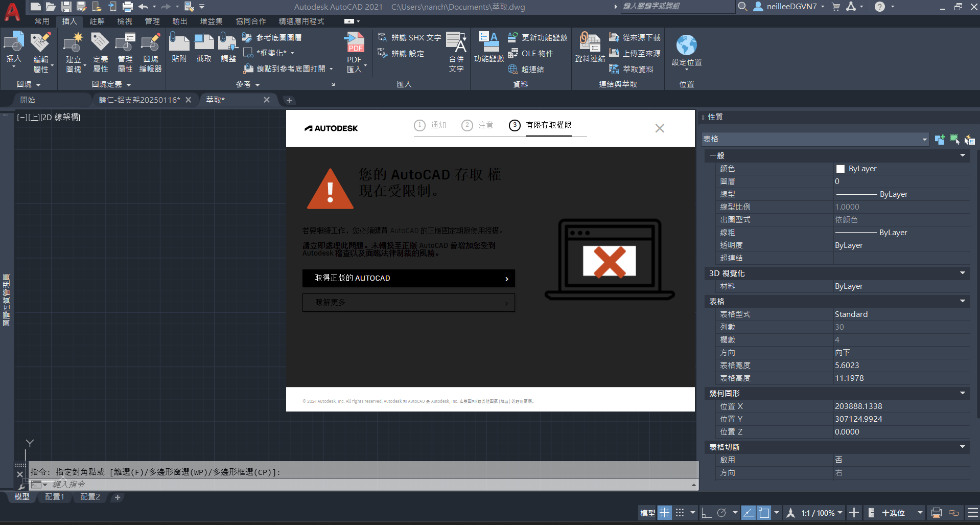Image resolution: width=980 pixels, height=525 pixels.
Task: Open the 表格 object type dropdown
Action: coord(815,139)
